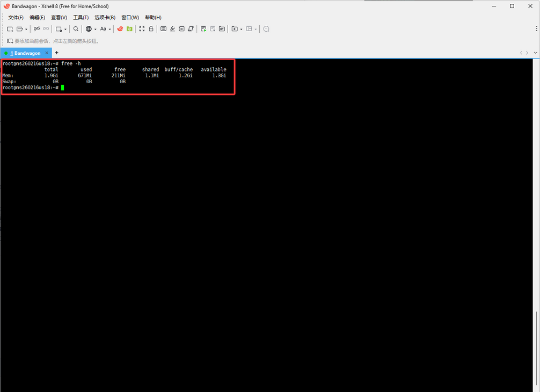Open the 文件(F) menu

[x=16, y=18]
